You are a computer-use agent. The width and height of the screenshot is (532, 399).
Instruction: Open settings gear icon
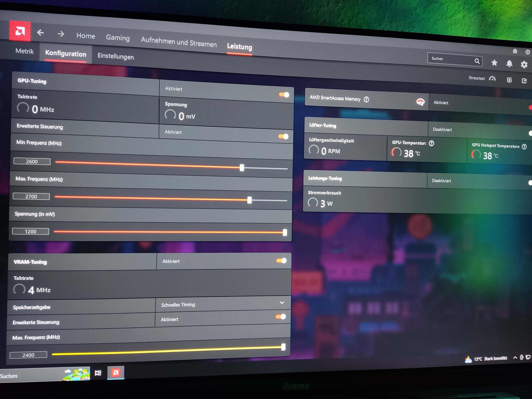pos(524,64)
